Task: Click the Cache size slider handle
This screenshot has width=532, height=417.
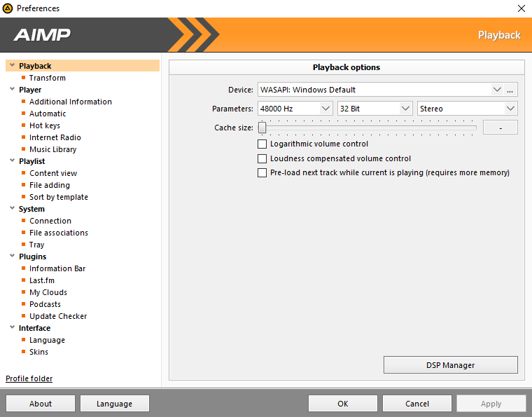Action: click(262, 128)
